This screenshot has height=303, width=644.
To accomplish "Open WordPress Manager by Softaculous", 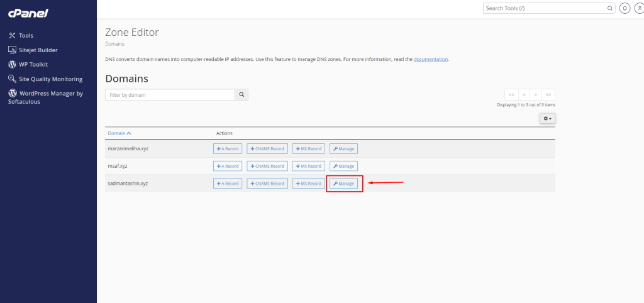I will point(50,93).
